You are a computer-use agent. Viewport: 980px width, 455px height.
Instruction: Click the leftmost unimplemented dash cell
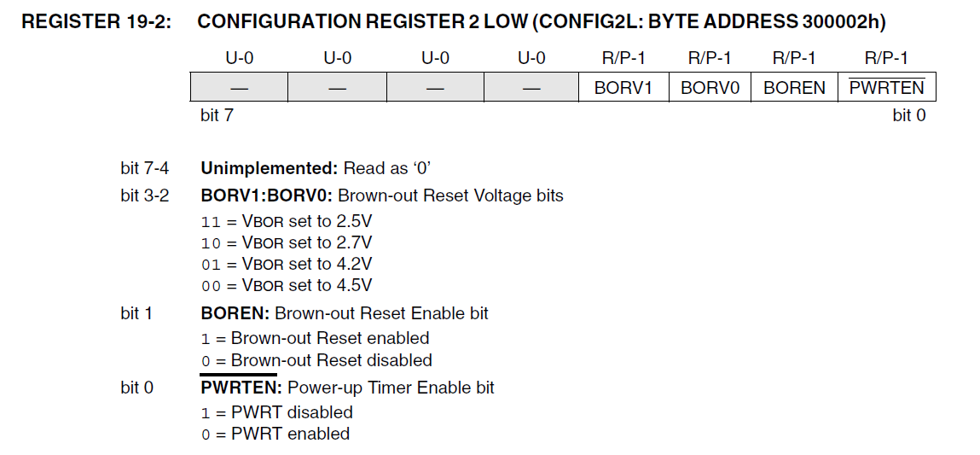(x=239, y=88)
